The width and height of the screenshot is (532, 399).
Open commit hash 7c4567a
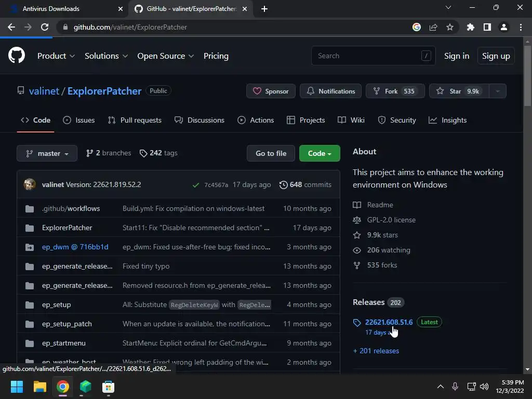pos(216,185)
